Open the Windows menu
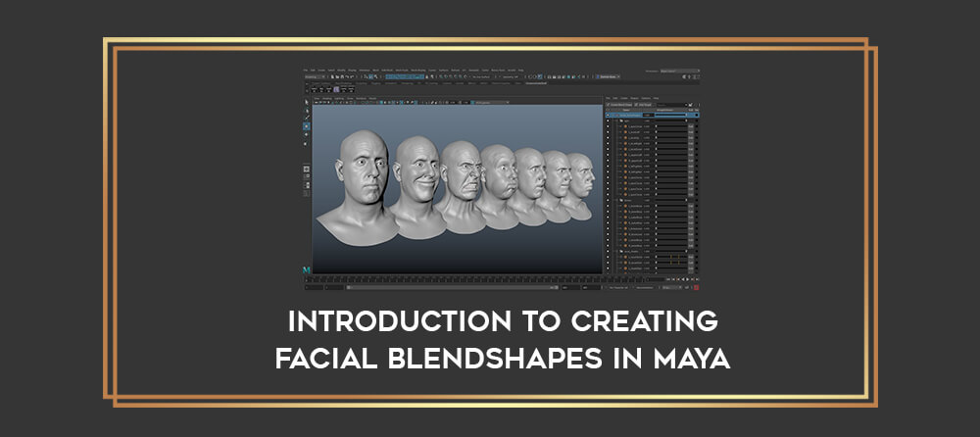 365,70
